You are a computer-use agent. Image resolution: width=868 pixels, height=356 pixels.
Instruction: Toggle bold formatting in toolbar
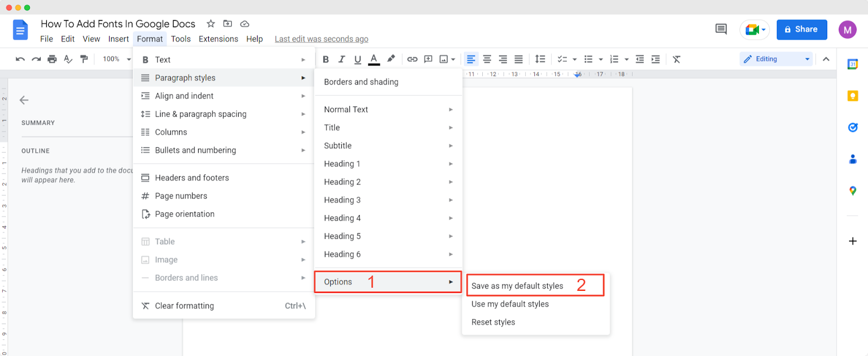coord(326,59)
